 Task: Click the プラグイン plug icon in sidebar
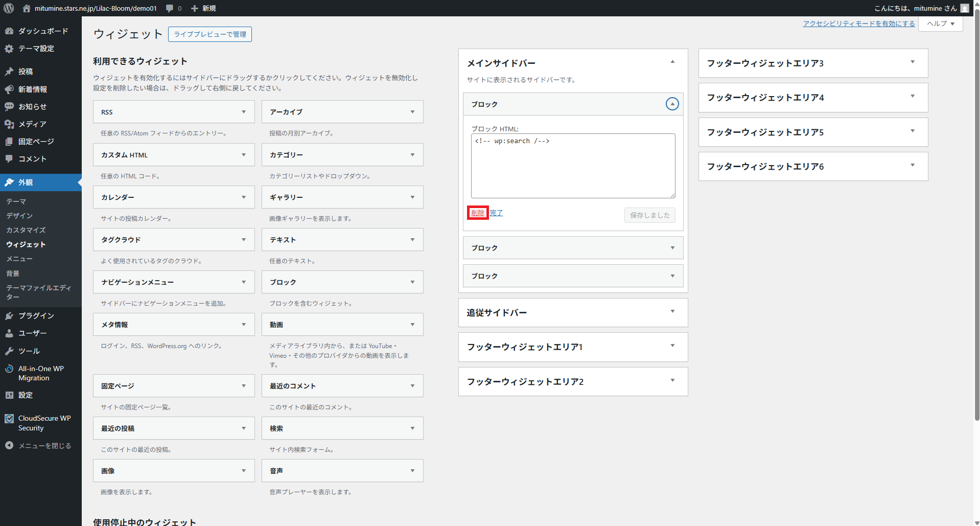click(x=9, y=316)
